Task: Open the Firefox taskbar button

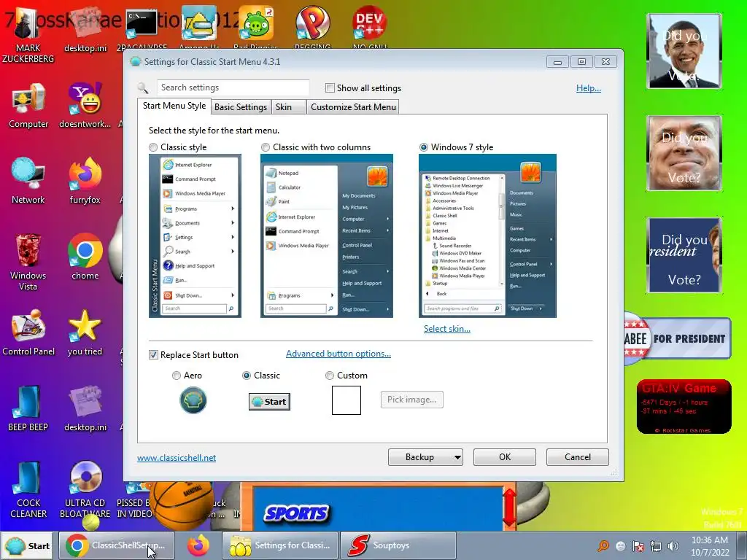Action: (198, 545)
